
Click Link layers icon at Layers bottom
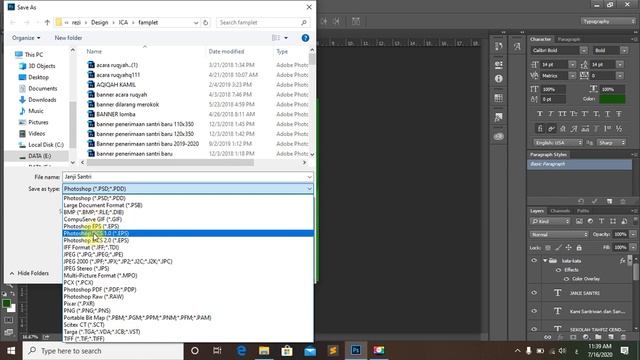[547, 337]
